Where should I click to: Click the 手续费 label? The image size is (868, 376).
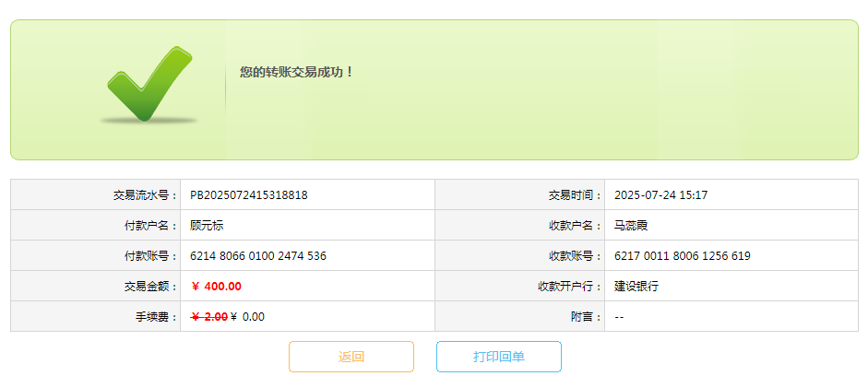pyautogui.click(x=155, y=317)
